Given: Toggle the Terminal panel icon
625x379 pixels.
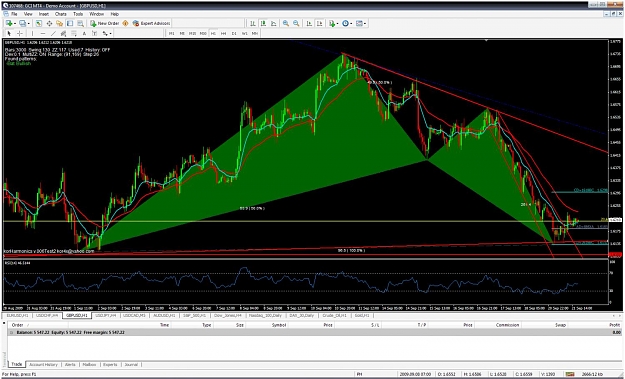Looking at the screenshot, I should pyautogui.click(x=70, y=24).
